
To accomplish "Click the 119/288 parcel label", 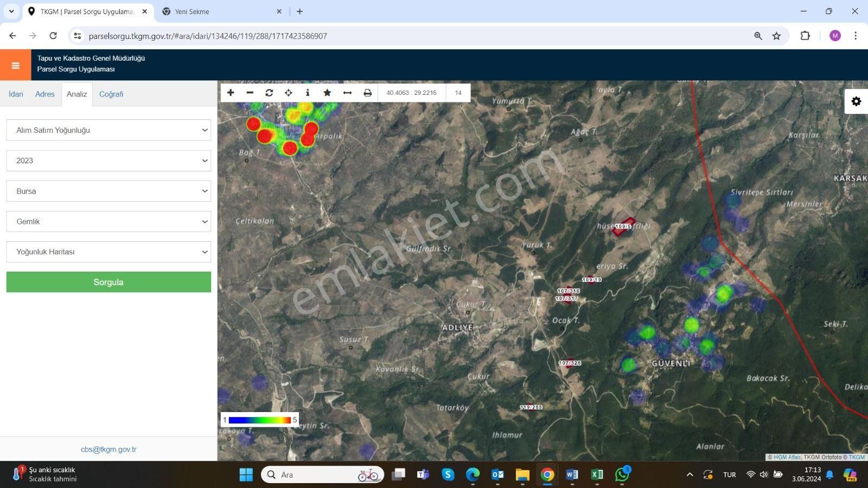I will [531, 407].
